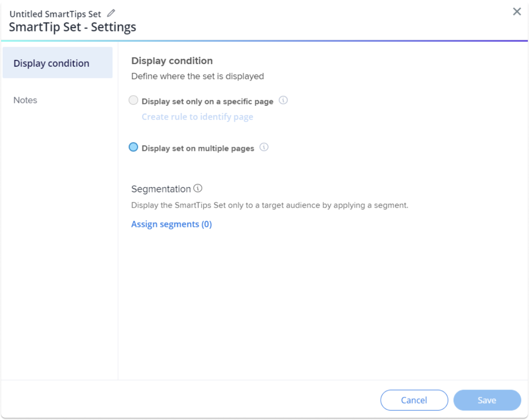
Task: Click the Display condition section heading
Action: click(172, 61)
